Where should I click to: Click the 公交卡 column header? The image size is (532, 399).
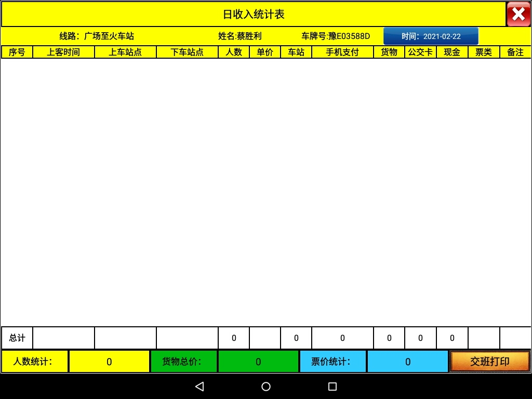[x=420, y=52]
